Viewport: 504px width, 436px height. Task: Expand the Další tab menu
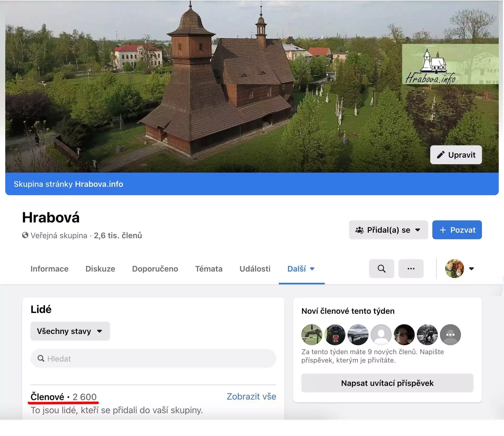click(301, 269)
